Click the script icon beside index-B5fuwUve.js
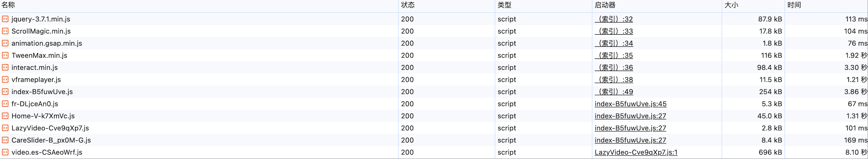The height and width of the screenshot is (159, 868). coord(5,92)
